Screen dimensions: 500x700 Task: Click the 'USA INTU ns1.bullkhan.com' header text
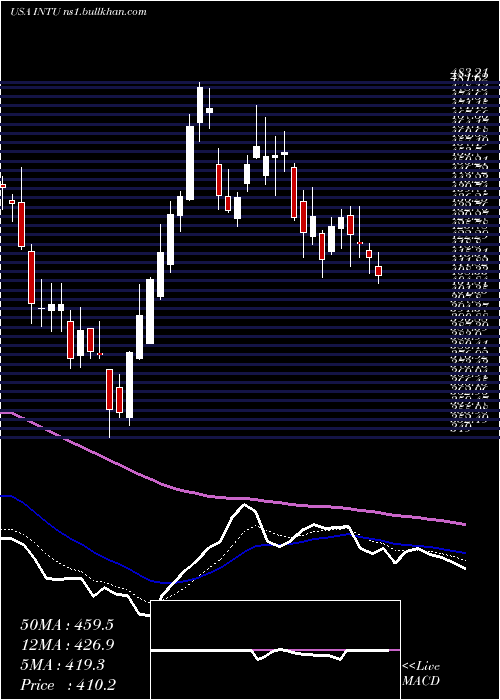(x=78, y=12)
